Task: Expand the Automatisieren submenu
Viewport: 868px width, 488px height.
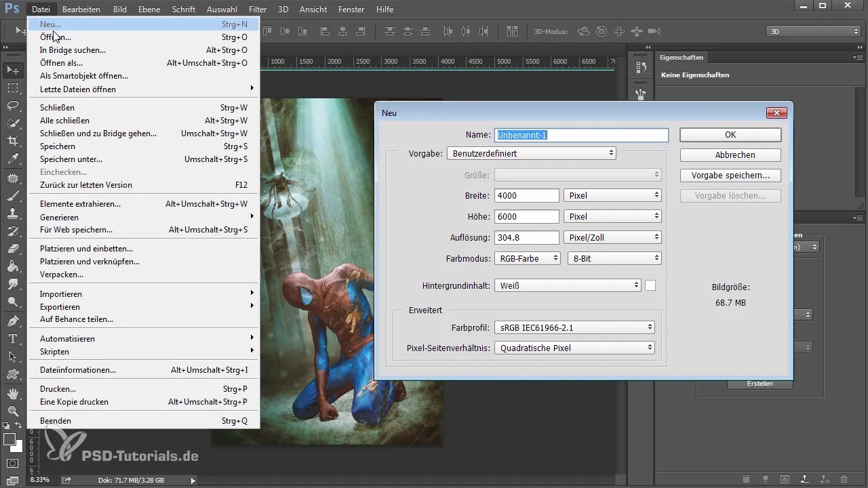Action: [143, 338]
